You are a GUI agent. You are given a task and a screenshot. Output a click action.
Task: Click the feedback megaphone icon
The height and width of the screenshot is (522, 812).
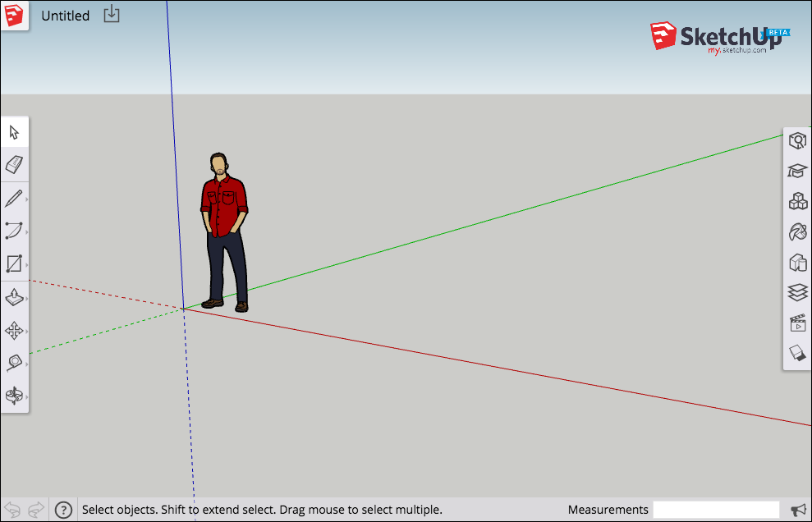click(x=799, y=510)
